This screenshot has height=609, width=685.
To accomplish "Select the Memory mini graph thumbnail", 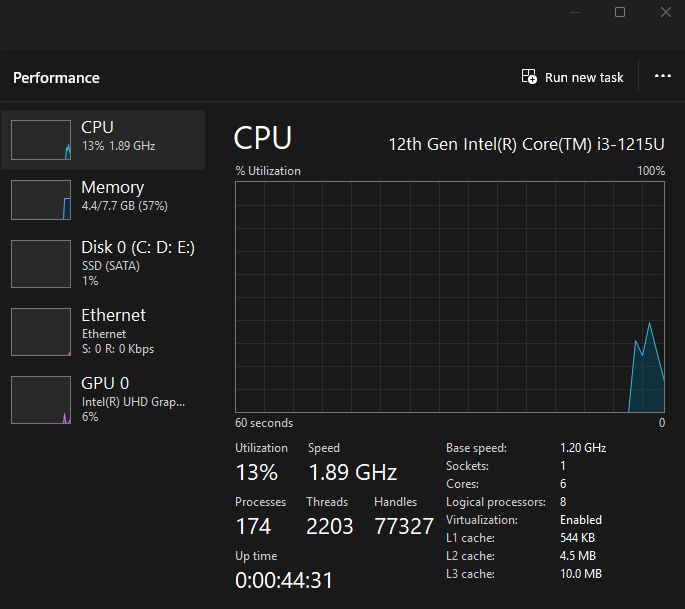I will point(41,200).
